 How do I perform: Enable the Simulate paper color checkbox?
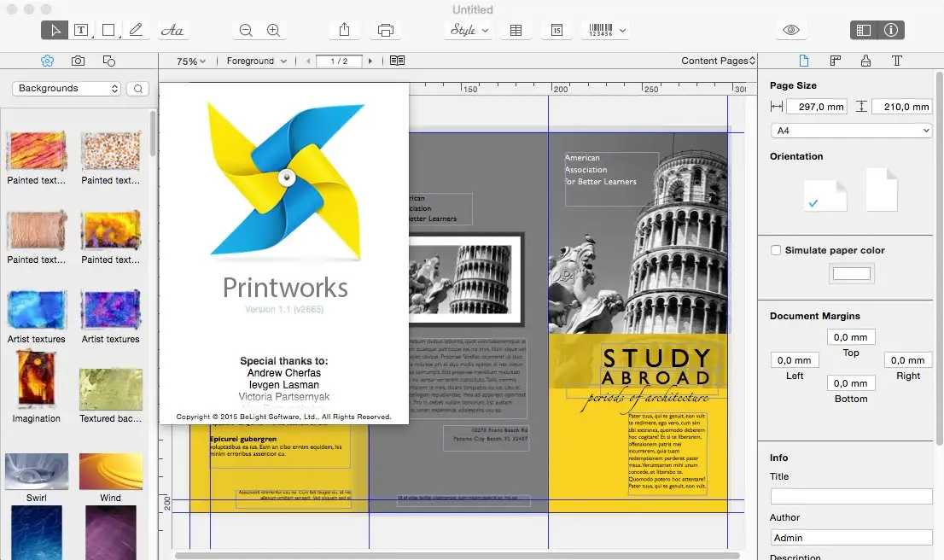tap(776, 250)
